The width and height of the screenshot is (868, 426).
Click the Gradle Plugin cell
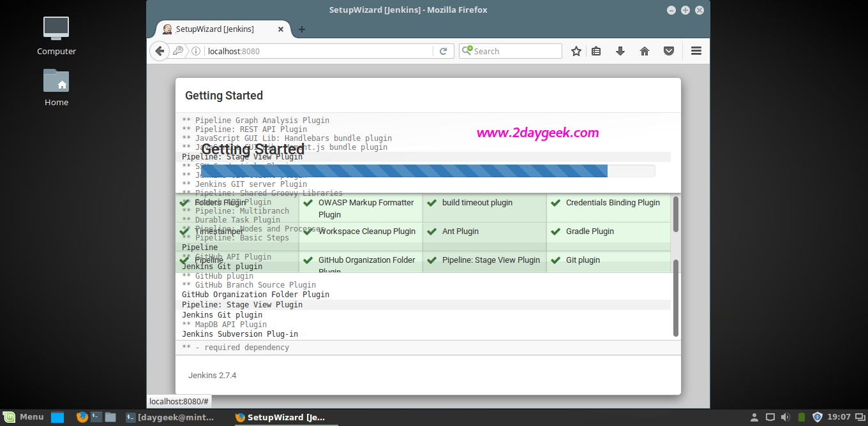pos(608,237)
